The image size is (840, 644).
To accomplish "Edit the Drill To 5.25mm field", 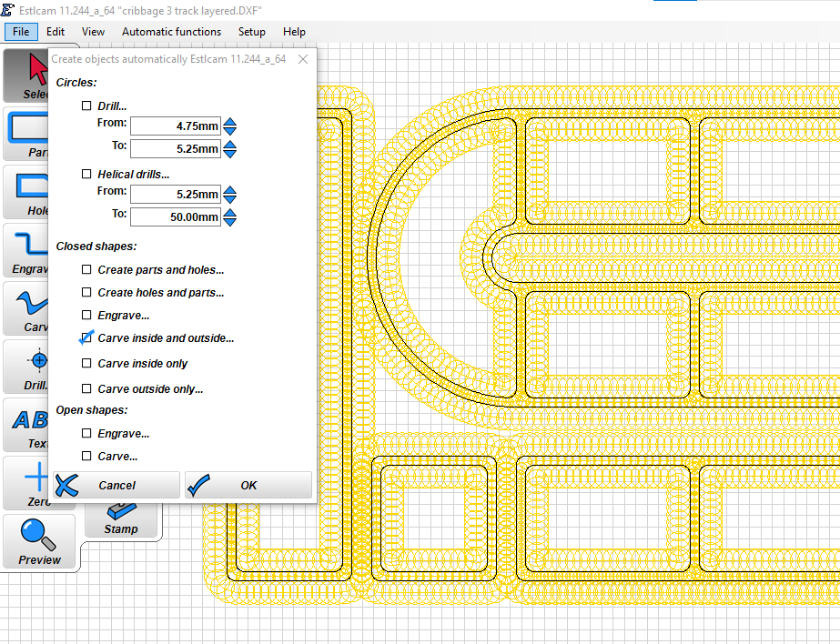I will [176, 149].
